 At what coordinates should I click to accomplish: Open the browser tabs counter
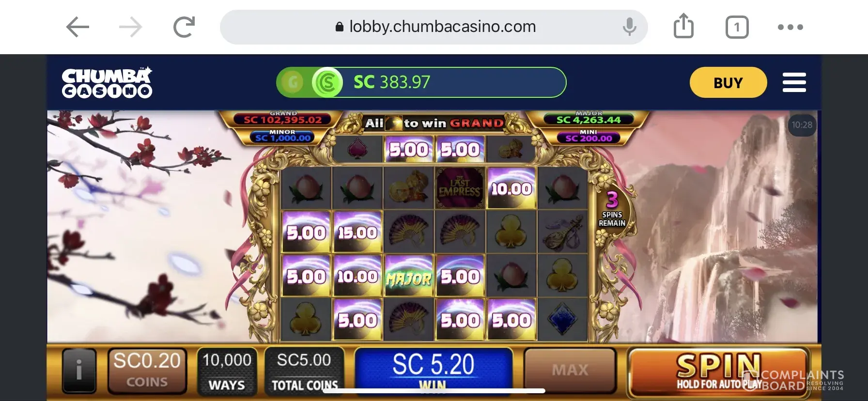click(x=737, y=27)
